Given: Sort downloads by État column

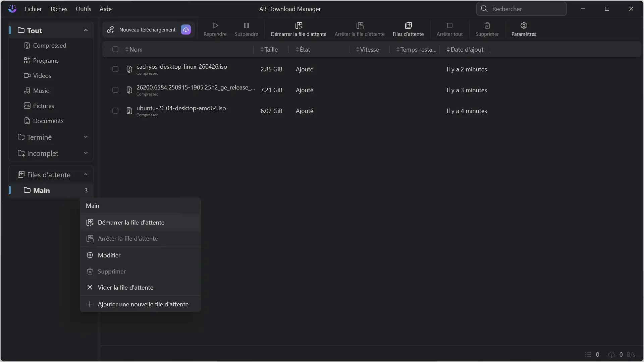Looking at the screenshot, I should [303, 49].
